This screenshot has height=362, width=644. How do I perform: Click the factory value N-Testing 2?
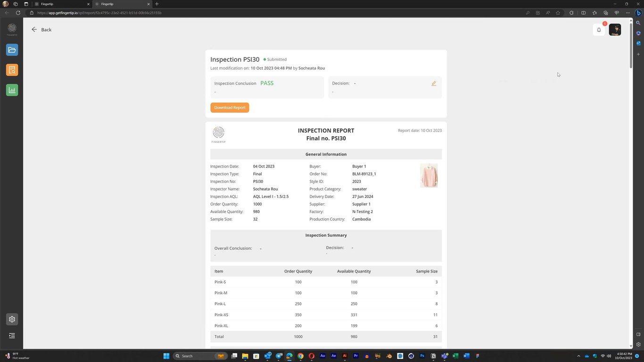[363, 212]
